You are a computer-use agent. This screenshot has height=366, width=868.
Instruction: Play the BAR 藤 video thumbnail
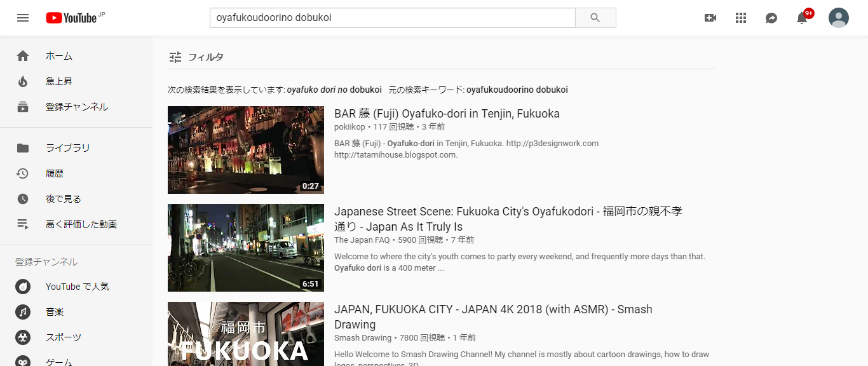click(246, 150)
